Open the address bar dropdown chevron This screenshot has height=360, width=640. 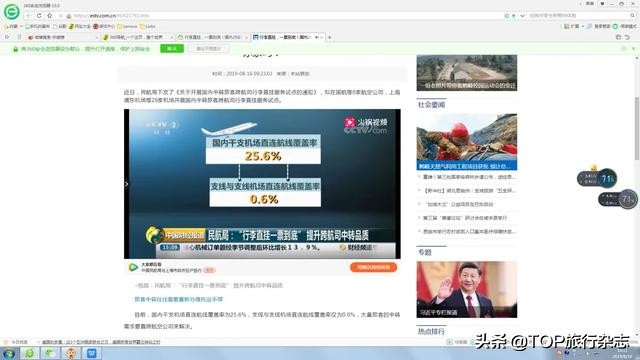(522, 16)
